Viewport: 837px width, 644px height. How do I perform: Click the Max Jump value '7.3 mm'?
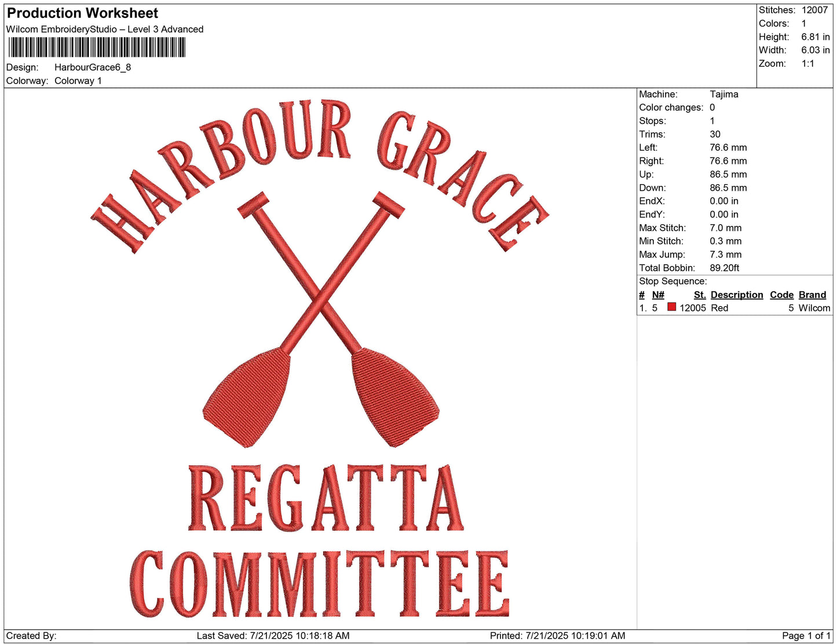tap(726, 254)
